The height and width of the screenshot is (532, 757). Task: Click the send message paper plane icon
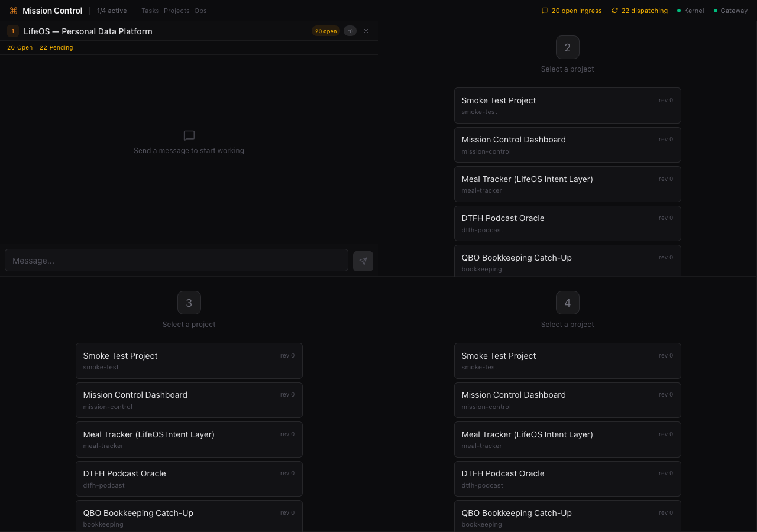363,261
